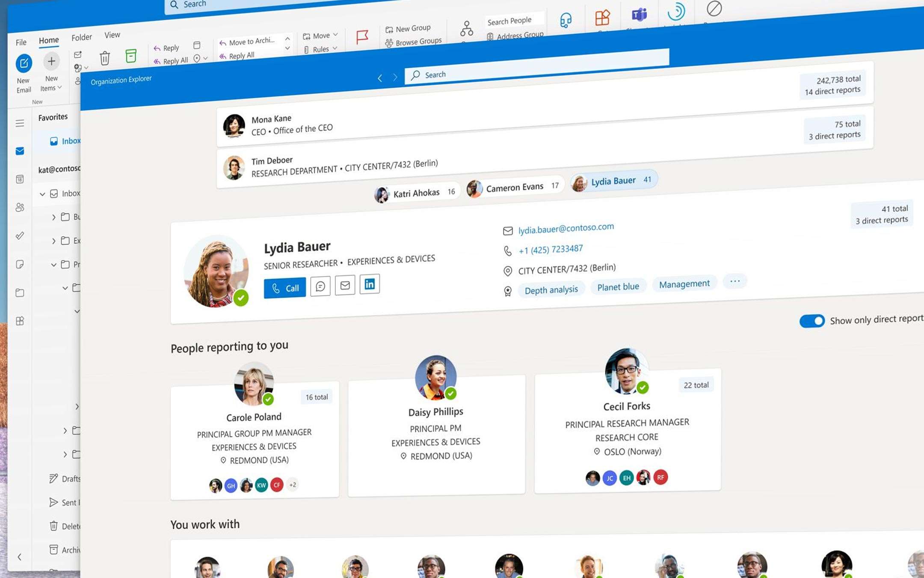Switch to the View ribbon tab
Screen dimensions: 924x578
112,35
